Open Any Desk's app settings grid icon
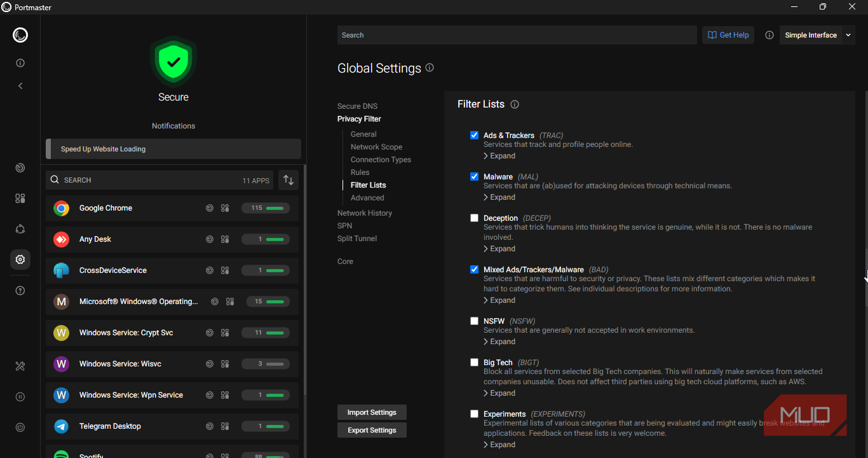868x458 pixels. pos(225,239)
